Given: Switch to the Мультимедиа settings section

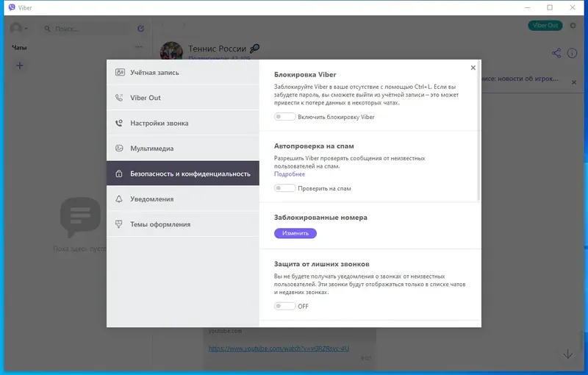Looking at the screenshot, I should tap(182, 148).
